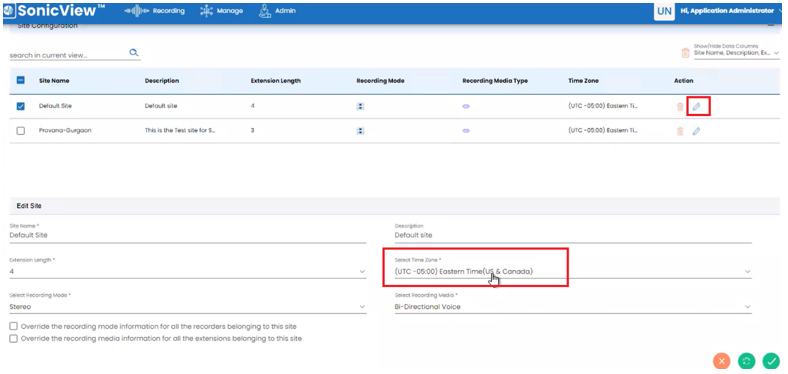The image size is (788, 374).
Task: Click the recording mode icon for Default Site
Action: point(360,107)
